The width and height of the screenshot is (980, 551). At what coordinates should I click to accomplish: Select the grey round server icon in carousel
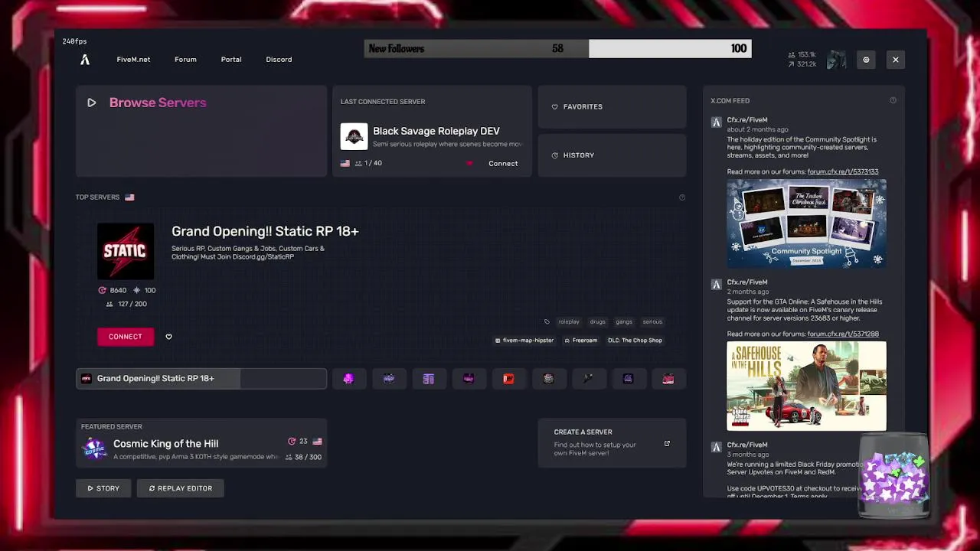point(548,379)
